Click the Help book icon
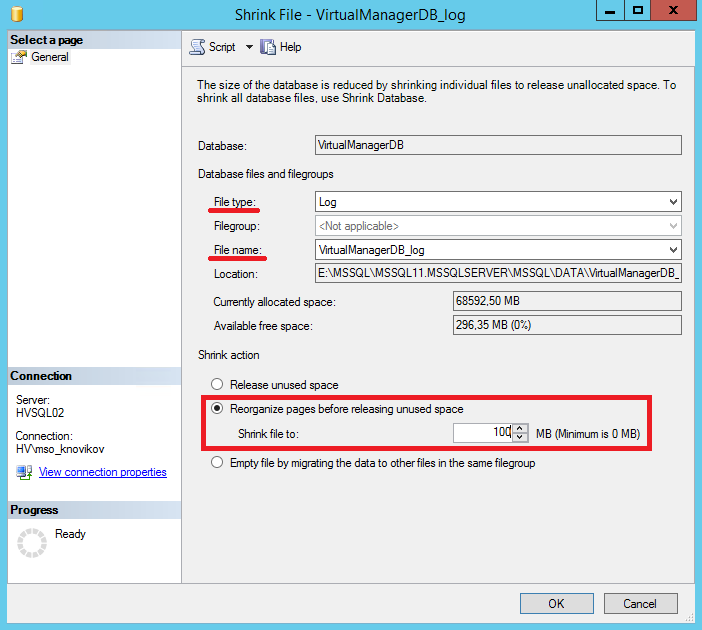 pos(268,47)
